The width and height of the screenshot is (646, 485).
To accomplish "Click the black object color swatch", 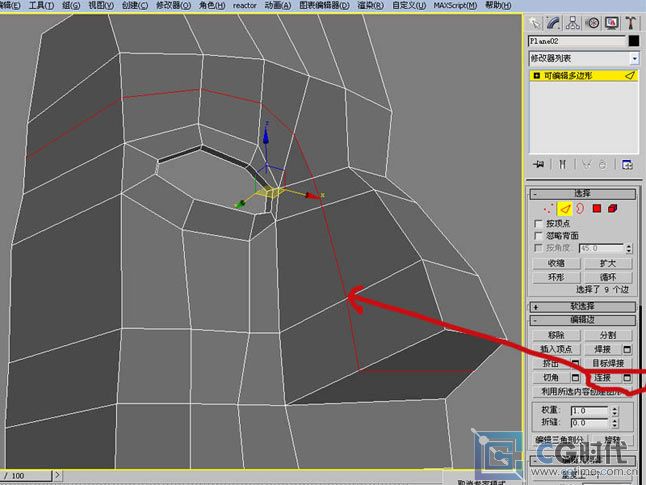I will [633, 41].
